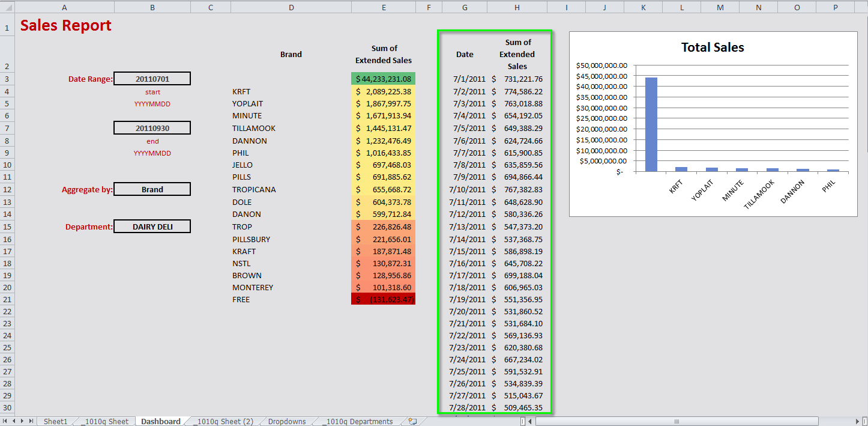
Task: Select column E header
Action: click(384, 7)
